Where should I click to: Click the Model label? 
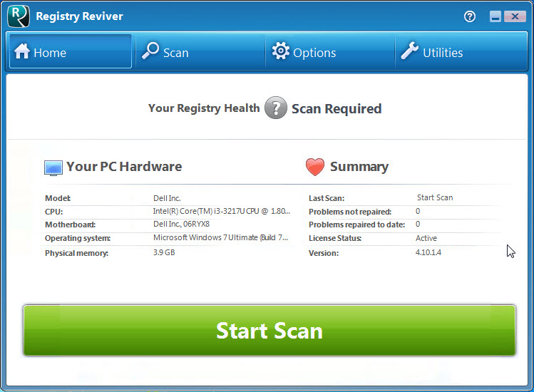pyautogui.click(x=58, y=198)
